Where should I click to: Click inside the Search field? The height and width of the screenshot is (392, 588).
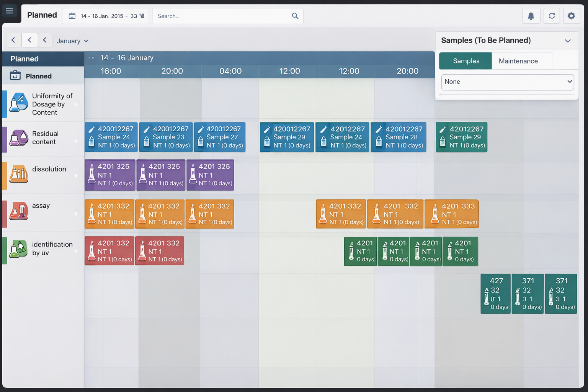click(222, 16)
